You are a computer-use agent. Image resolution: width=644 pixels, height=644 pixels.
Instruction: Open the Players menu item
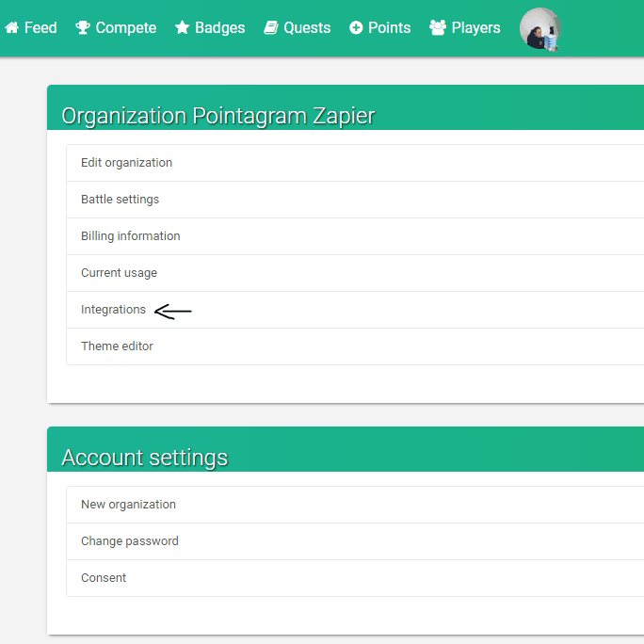pos(465,27)
